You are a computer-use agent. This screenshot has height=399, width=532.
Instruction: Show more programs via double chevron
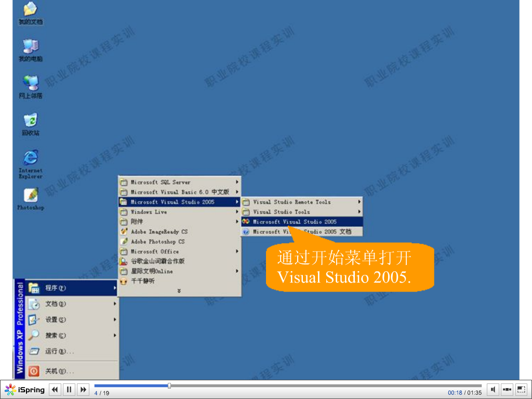point(179,291)
